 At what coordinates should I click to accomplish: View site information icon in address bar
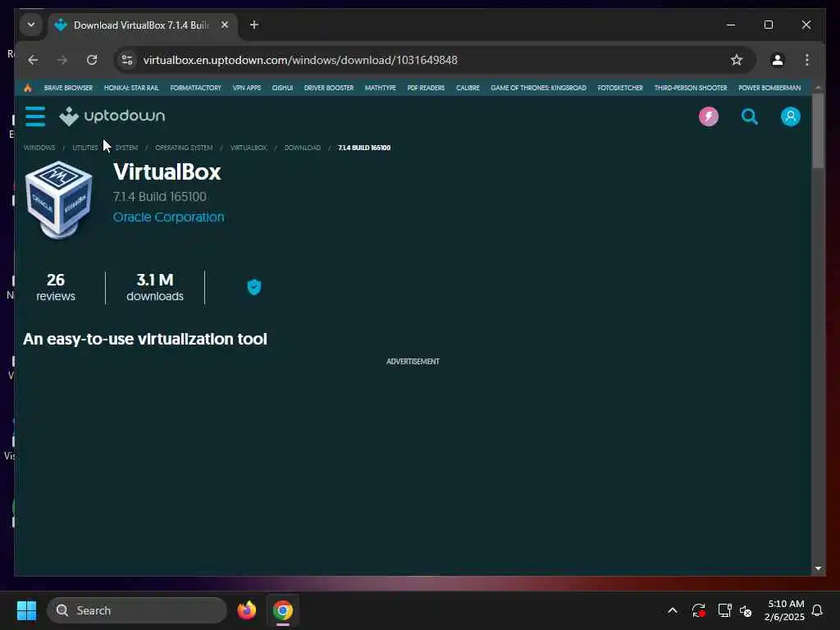(x=127, y=60)
